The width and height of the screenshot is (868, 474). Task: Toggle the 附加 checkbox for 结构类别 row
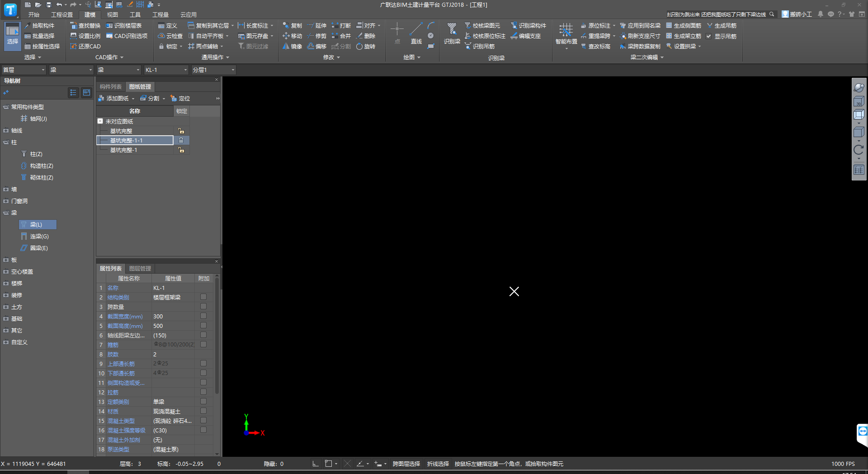tap(203, 297)
